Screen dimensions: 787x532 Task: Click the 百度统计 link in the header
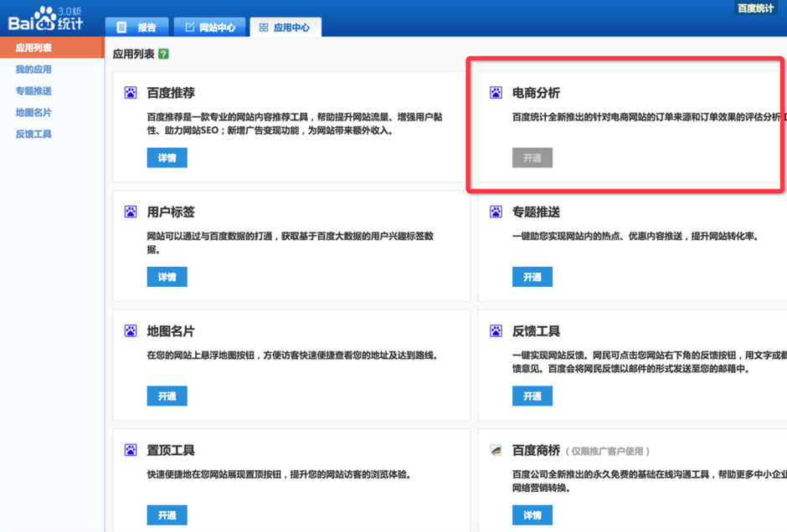755,8
